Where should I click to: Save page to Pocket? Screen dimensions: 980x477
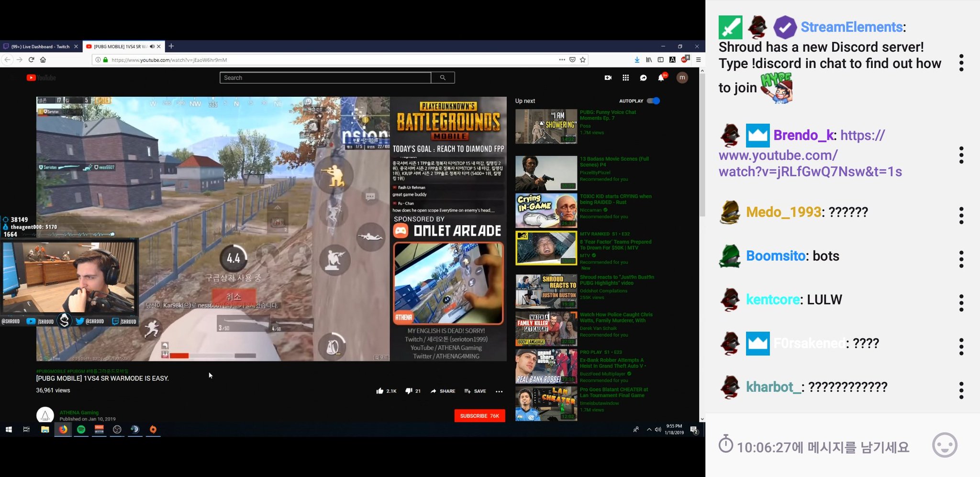click(x=572, y=60)
